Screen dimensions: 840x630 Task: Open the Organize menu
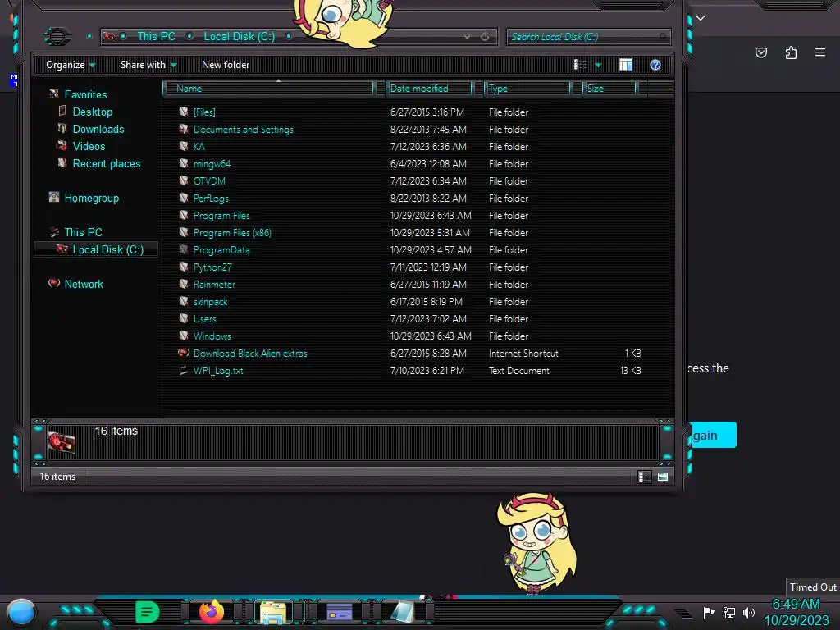tap(71, 65)
